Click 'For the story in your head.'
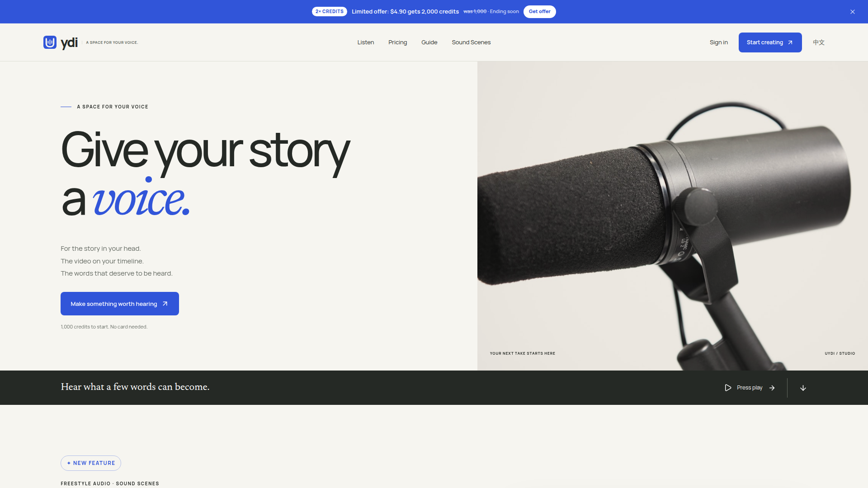The image size is (868, 488). 101,249
